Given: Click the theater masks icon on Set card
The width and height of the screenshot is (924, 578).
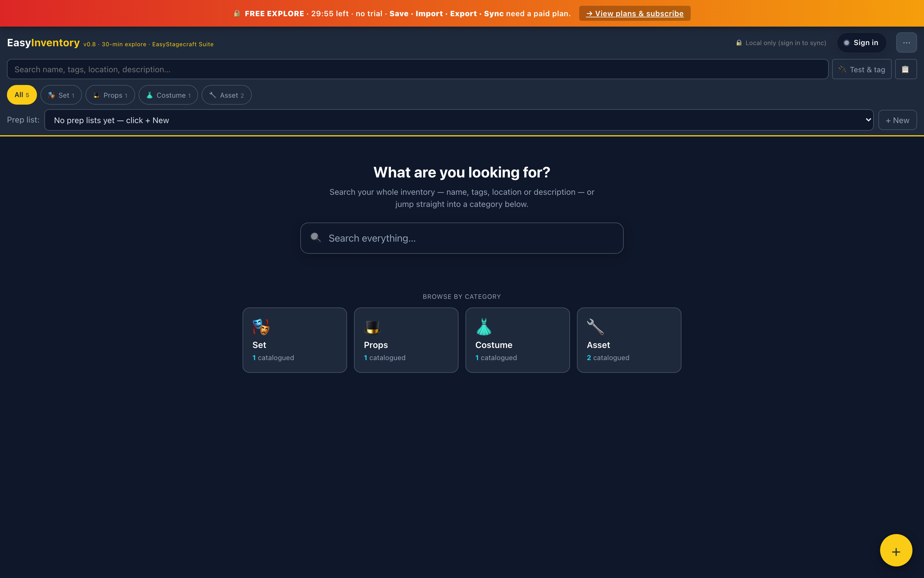Looking at the screenshot, I should (x=261, y=327).
